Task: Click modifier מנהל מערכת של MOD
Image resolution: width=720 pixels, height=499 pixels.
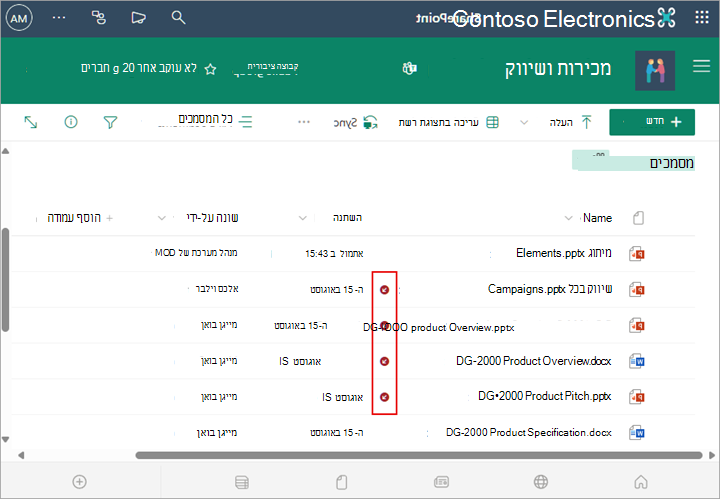Action: point(196,252)
